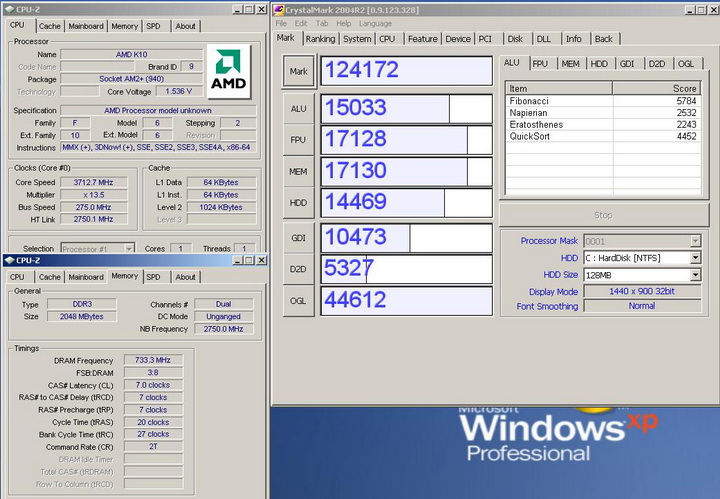Open the Info tab in CrystalMark
This screenshot has width=720, height=499.
574,39
